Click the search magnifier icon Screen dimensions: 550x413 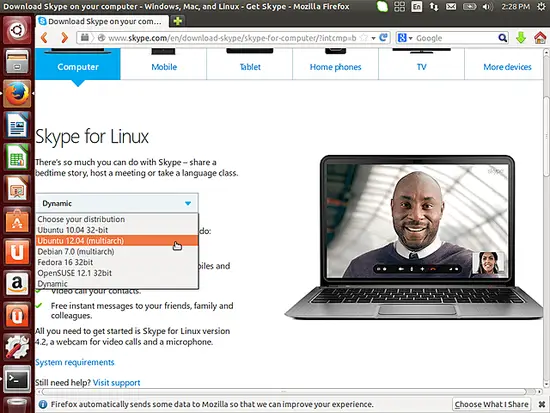click(x=502, y=38)
